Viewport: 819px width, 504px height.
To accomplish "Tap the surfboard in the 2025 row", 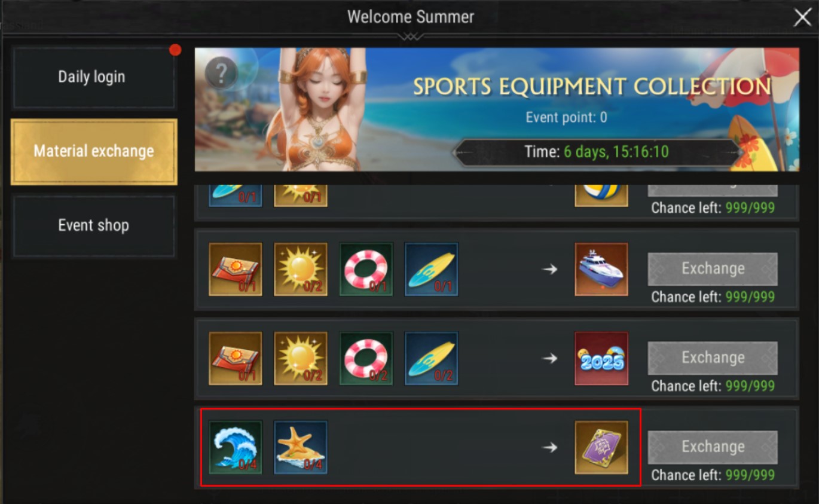I will [x=431, y=358].
